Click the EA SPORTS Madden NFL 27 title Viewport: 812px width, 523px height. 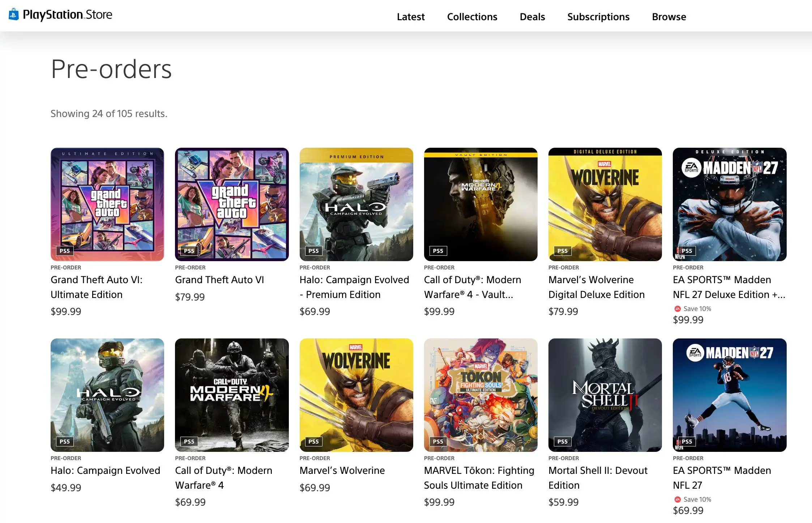[722, 478]
